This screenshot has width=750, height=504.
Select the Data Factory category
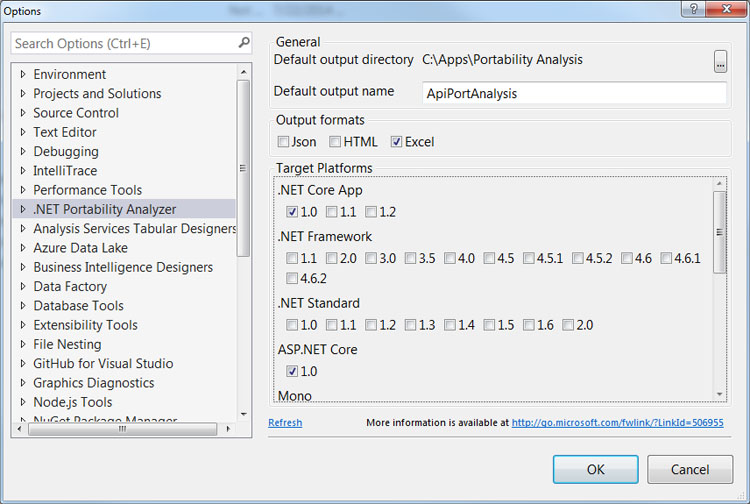click(70, 286)
